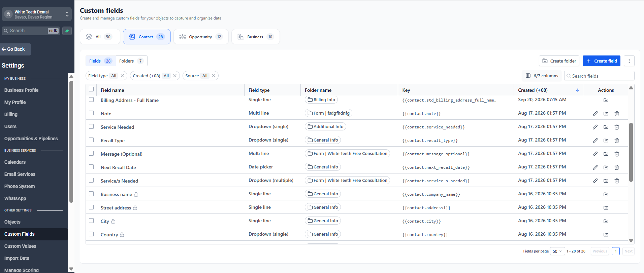Click the table vertical scrollbar thumb
The image size is (644, 273).
tap(631, 152)
